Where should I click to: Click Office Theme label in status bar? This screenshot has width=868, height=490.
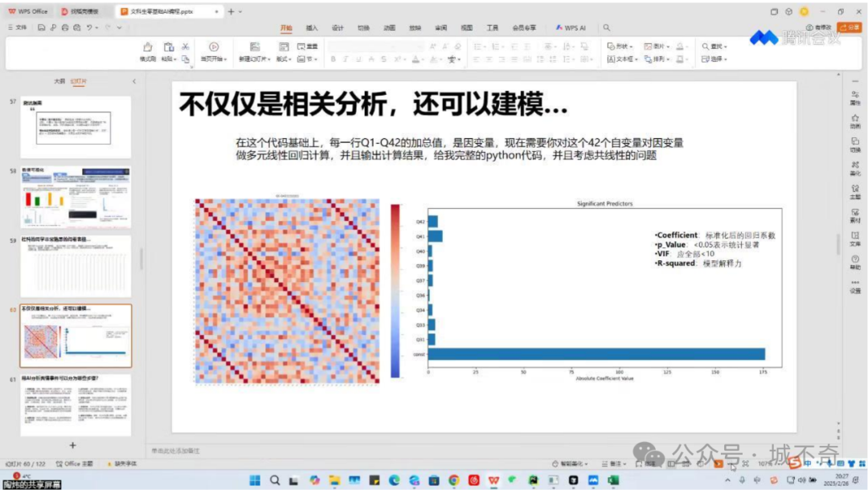[74, 463]
